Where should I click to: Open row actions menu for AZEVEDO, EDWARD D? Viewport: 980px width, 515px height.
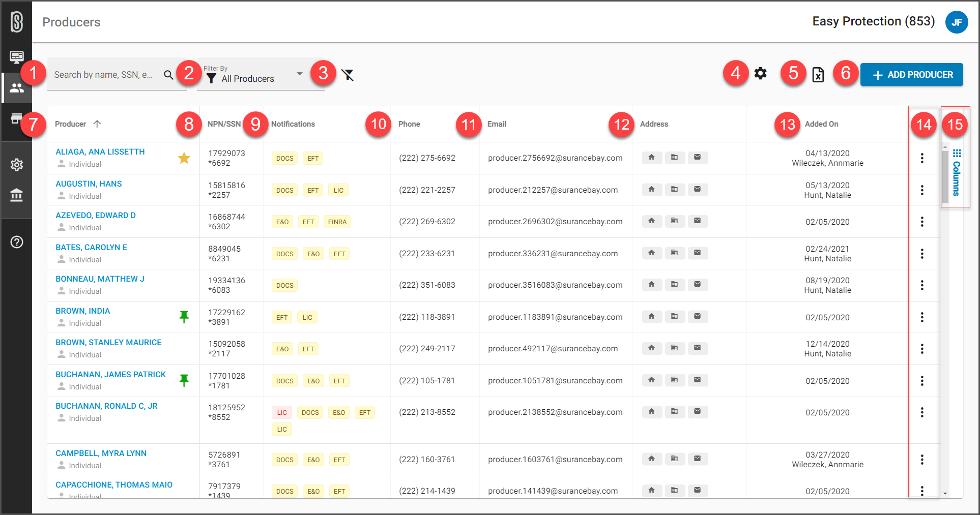tap(922, 222)
